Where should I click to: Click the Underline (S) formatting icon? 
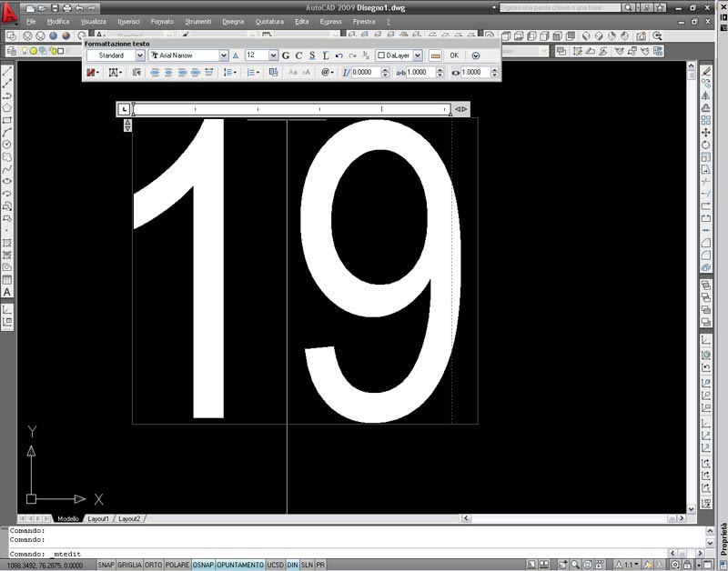312,55
